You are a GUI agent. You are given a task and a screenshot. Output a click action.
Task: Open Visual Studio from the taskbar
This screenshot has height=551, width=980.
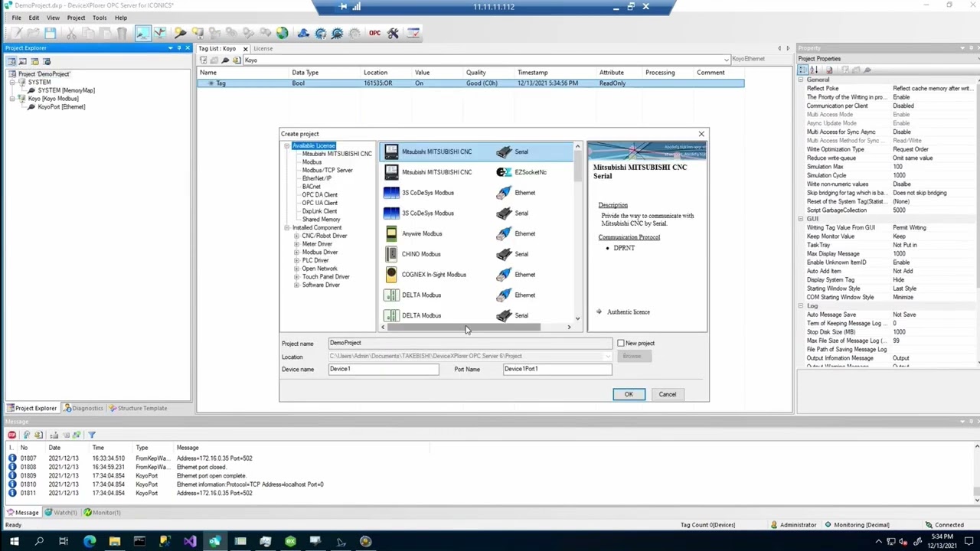pyautogui.click(x=190, y=542)
